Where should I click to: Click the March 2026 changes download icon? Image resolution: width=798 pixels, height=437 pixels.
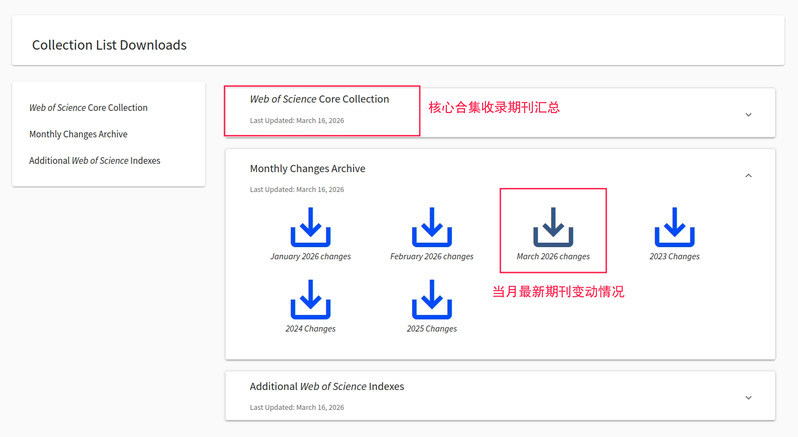[x=553, y=227]
